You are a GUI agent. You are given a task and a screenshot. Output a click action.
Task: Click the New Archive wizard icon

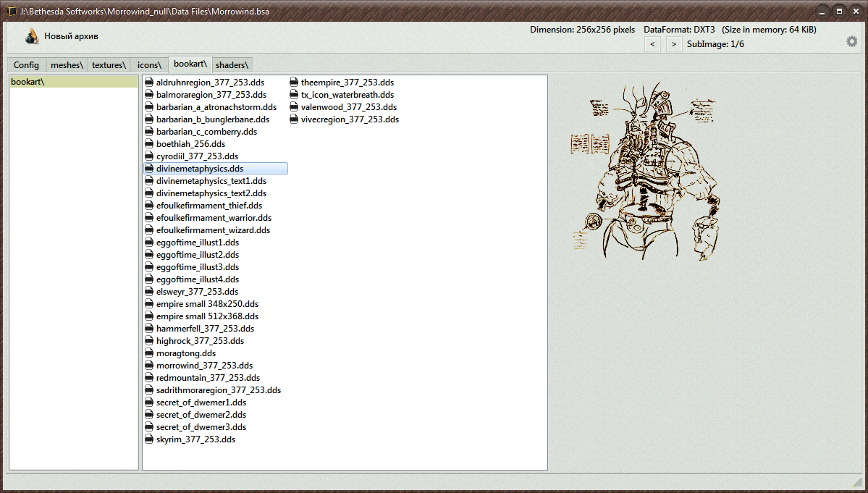click(x=32, y=36)
